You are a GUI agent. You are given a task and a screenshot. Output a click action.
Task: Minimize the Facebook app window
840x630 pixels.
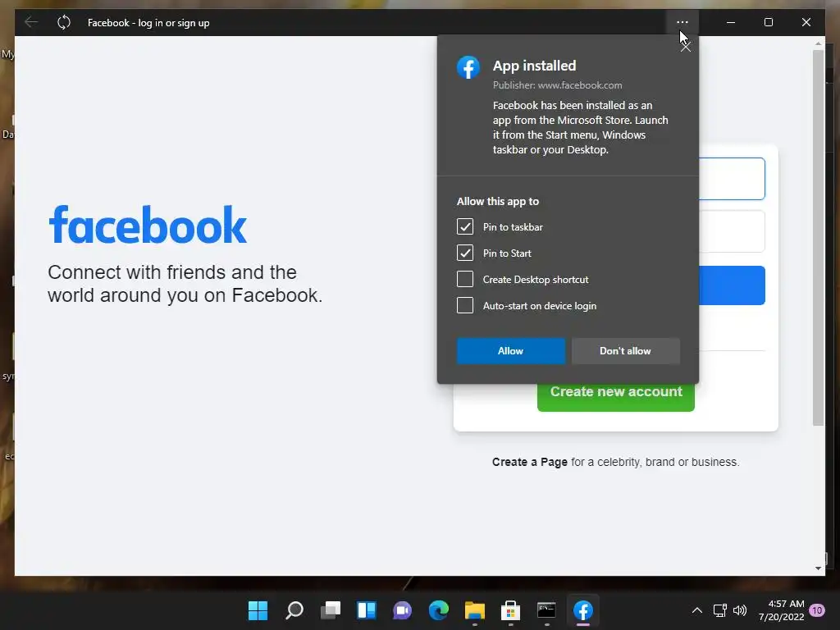click(731, 22)
